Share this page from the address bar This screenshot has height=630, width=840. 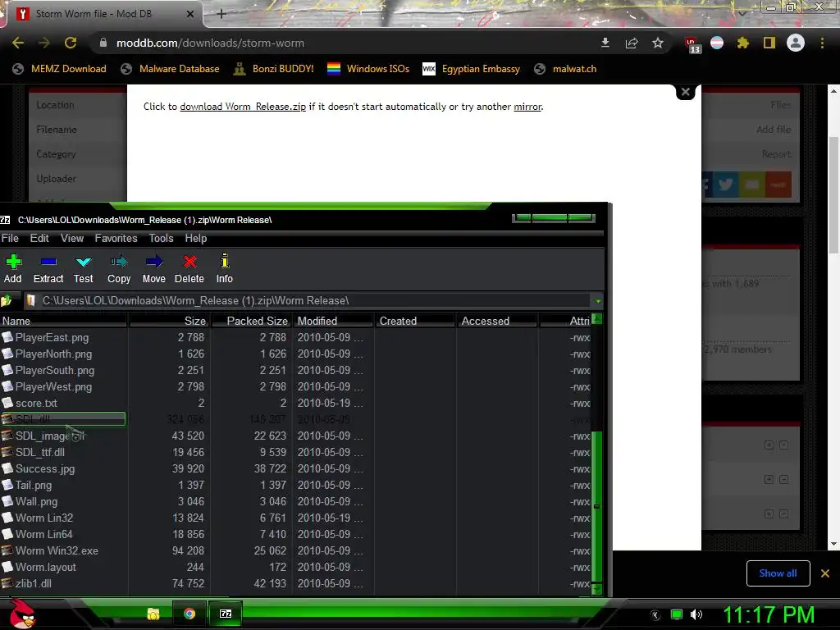click(632, 43)
